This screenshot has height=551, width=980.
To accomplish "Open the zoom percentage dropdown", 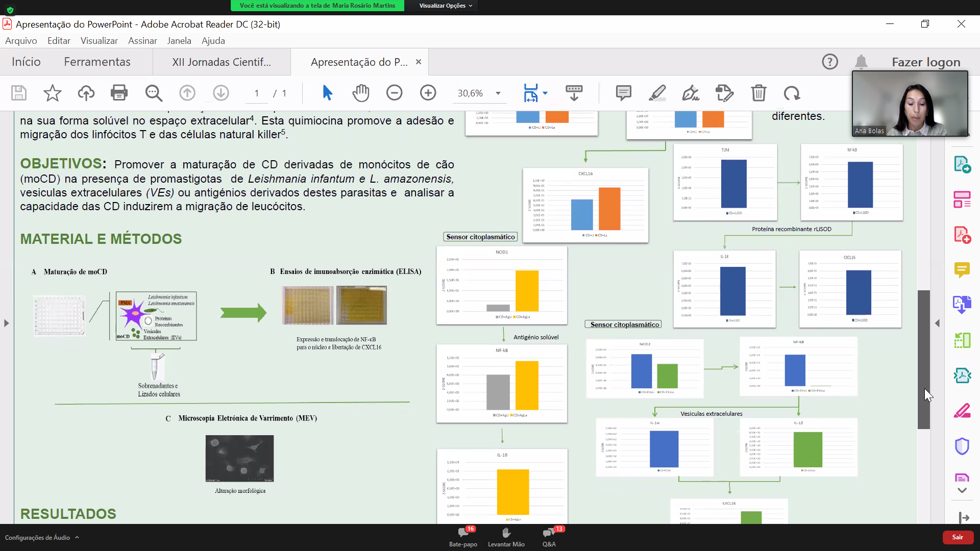I will pos(498,93).
